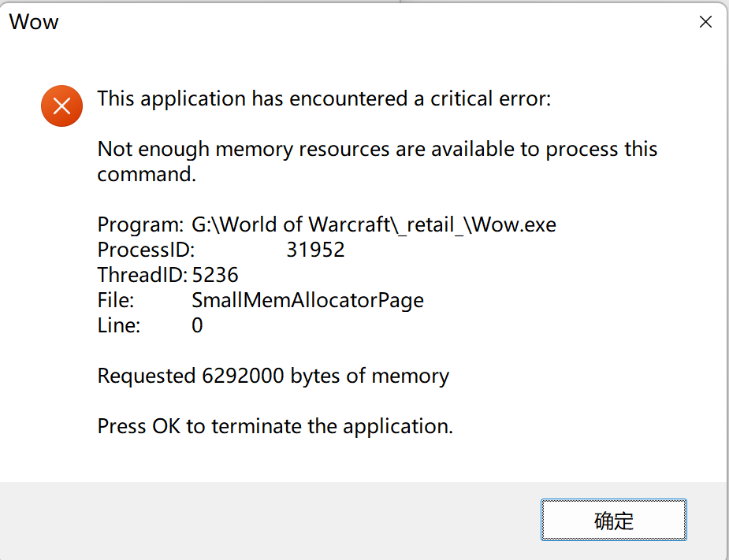Click the "Requested 6292000 bytes of memory" line
The width and height of the screenshot is (729, 560).
tap(273, 376)
